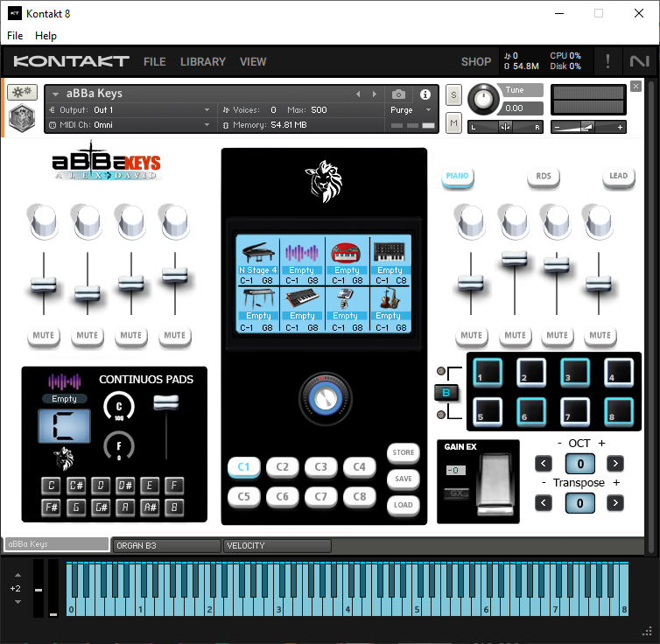Trigger pad number 6
660x644 pixels.
[x=531, y=411]
